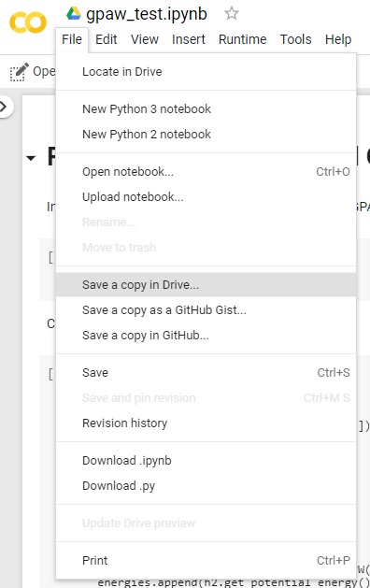Choose Upload notebook... option
This screenshot has height=588, width=370.
point(206,197)
